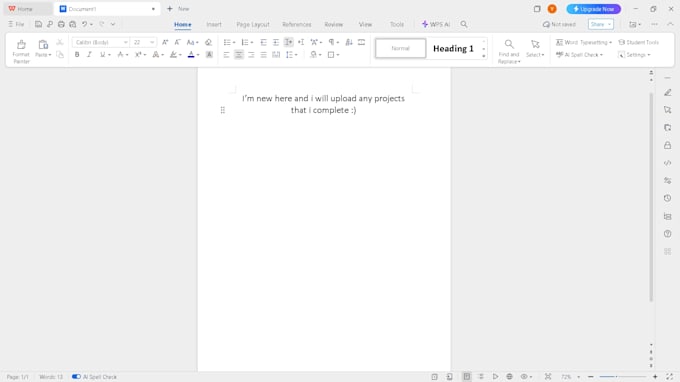Open Find and Replace tool
The image size is (680, 382).
coord(509,51)
